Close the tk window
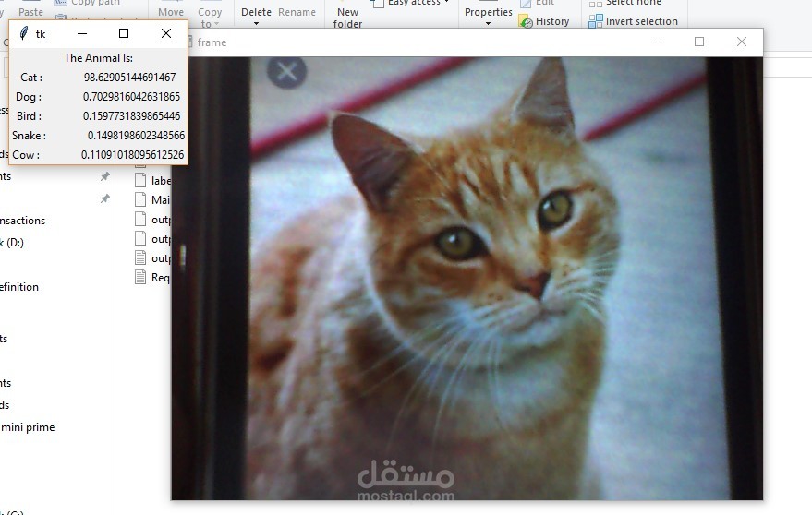This screenshot has height=515, width=812. coord(165,33)
